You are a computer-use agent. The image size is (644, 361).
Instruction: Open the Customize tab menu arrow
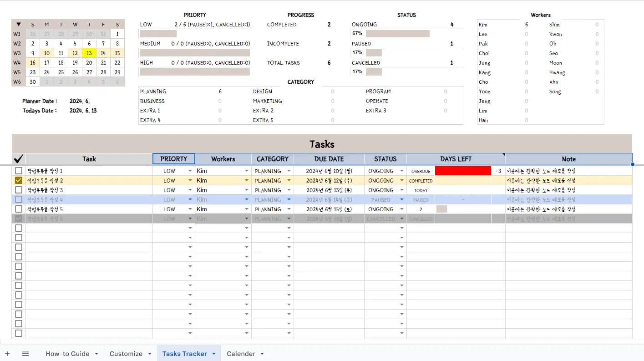coord(150,354)
